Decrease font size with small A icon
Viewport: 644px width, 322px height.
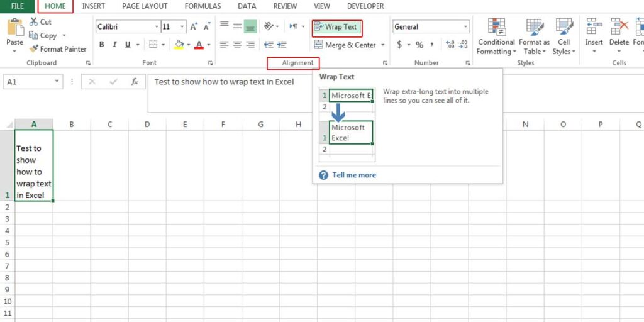tap(207, 27)
